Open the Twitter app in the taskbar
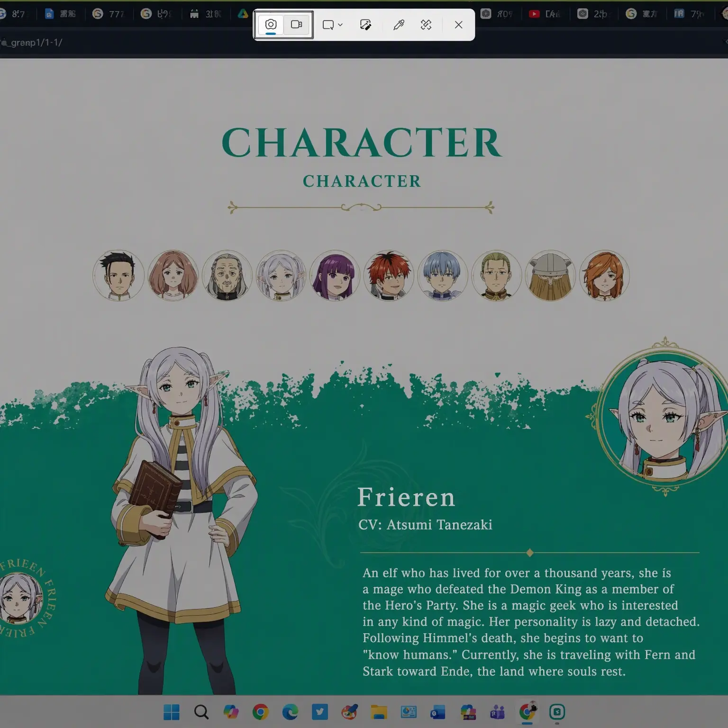 click(320, 712)
